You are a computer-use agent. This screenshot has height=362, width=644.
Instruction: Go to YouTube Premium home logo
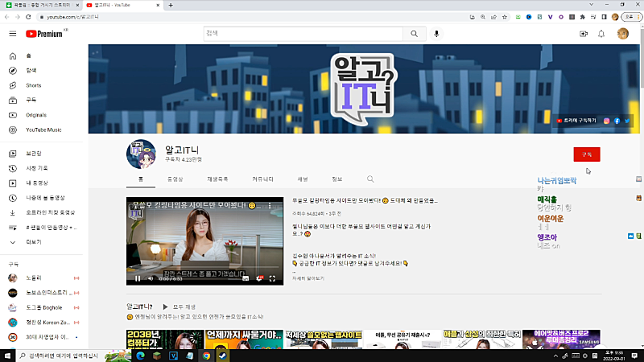point(44,34)
